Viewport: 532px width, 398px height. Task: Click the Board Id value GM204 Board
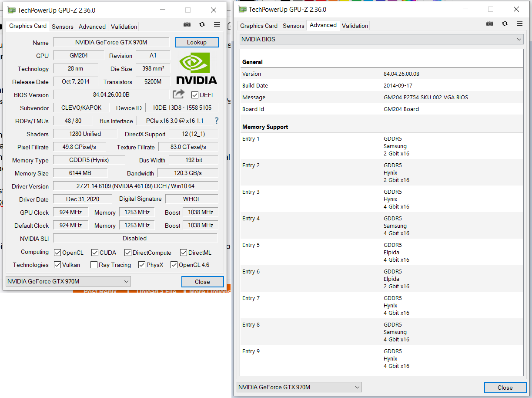tap(401, 109)
